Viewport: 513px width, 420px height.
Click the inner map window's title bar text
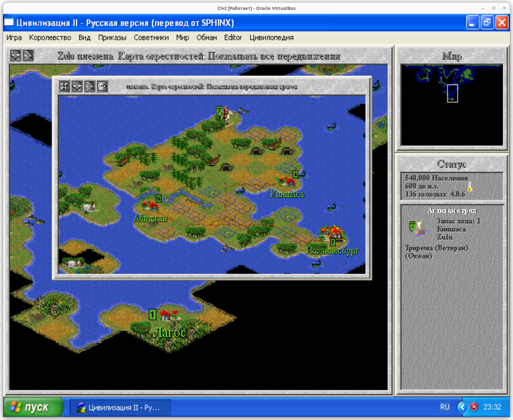point(212,87)
